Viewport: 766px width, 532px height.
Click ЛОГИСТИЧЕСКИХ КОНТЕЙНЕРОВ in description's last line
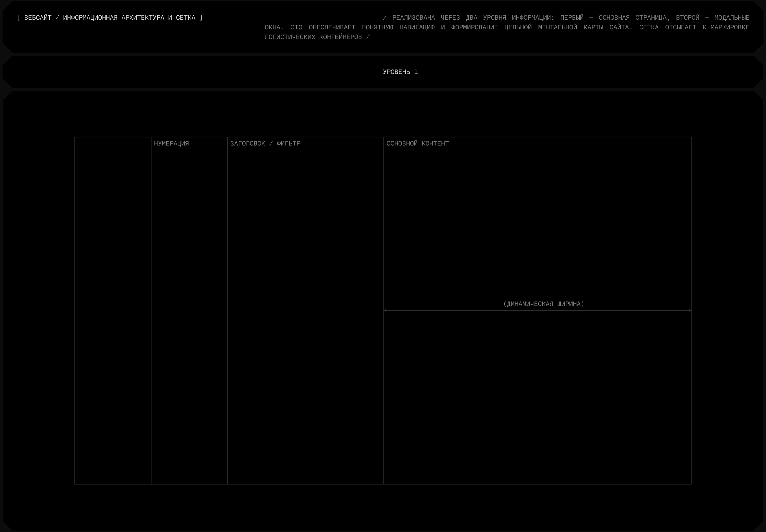pyautogui.click(x=313, y=37)
